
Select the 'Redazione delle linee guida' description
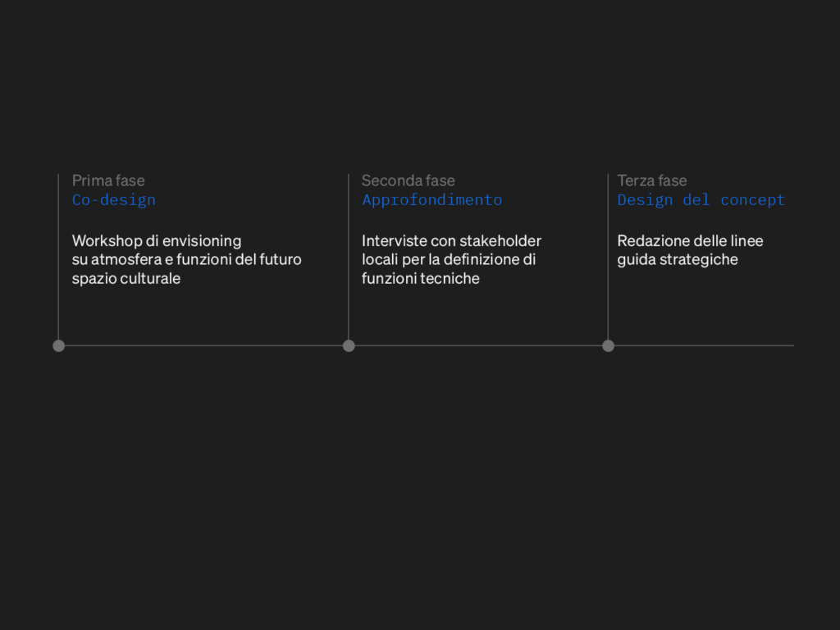(689, 250)
